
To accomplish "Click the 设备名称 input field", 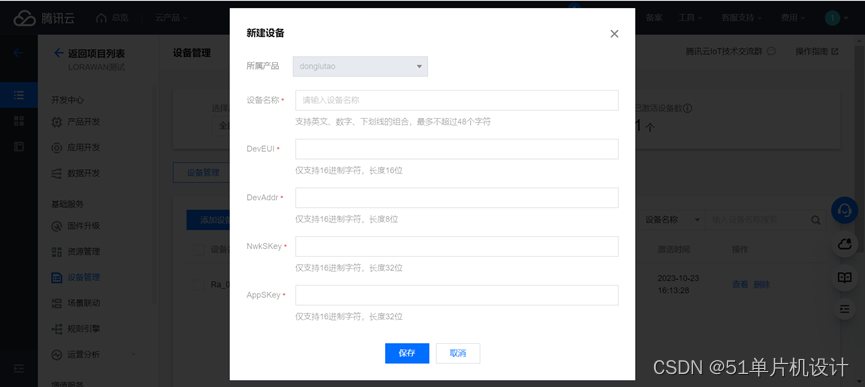I will (x=457, y=100).
